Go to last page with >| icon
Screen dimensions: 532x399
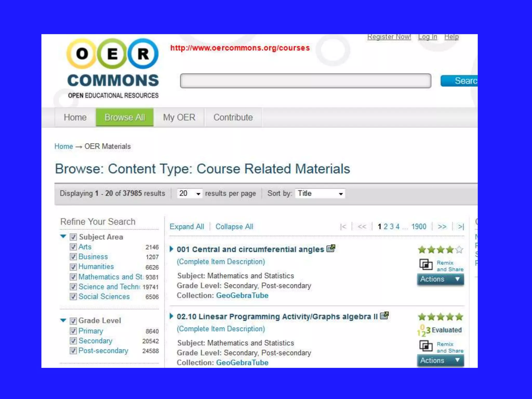click(x=461, y=227)
